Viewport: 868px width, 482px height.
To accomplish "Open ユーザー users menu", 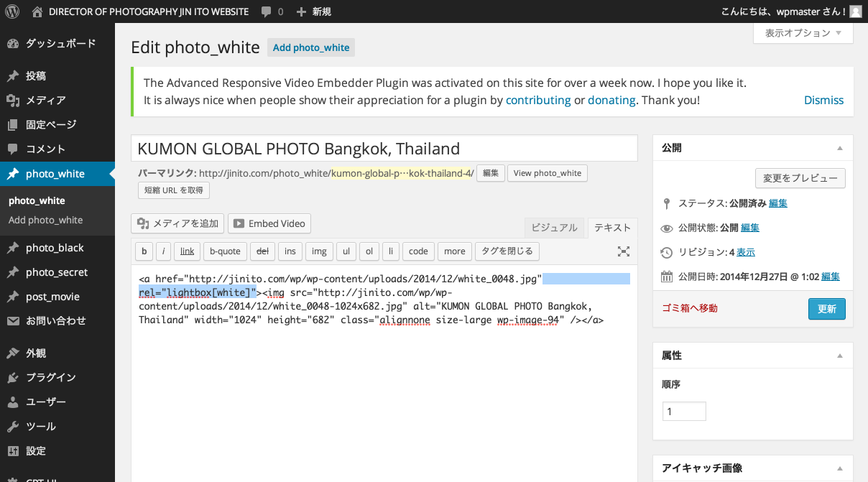I will (57, 402).
